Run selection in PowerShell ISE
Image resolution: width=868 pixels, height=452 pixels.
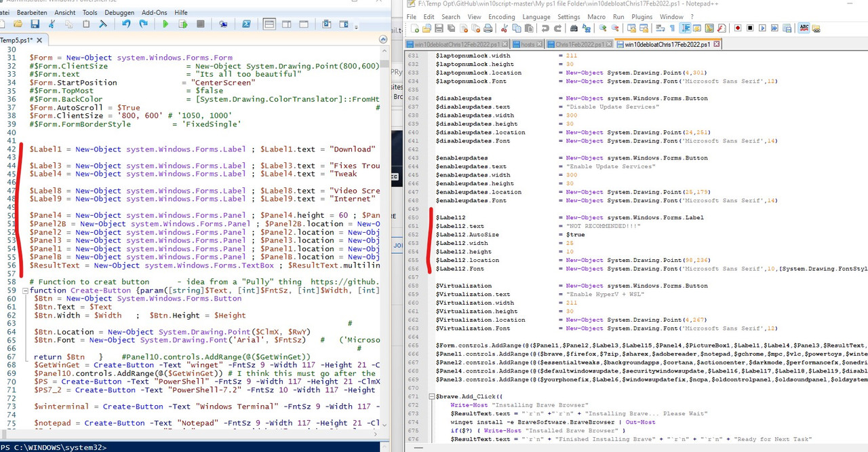click(x=183, y=24)
